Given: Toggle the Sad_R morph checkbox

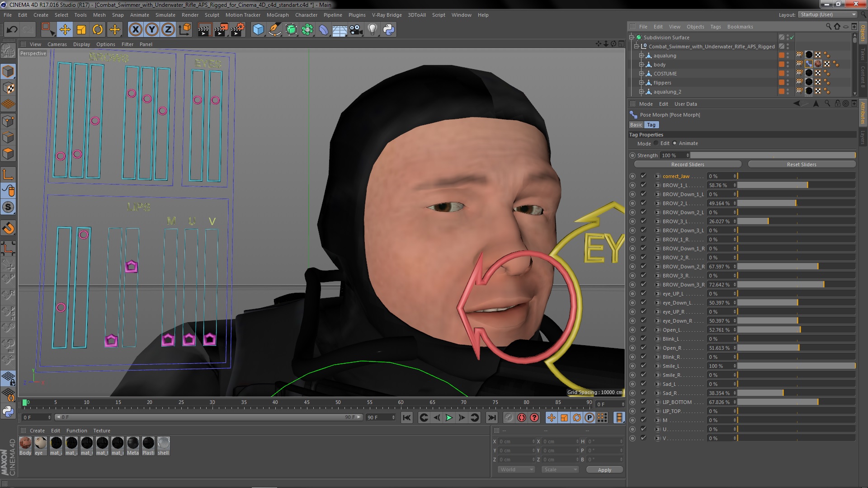Looking at the screenshot, I should coord(643,393).
